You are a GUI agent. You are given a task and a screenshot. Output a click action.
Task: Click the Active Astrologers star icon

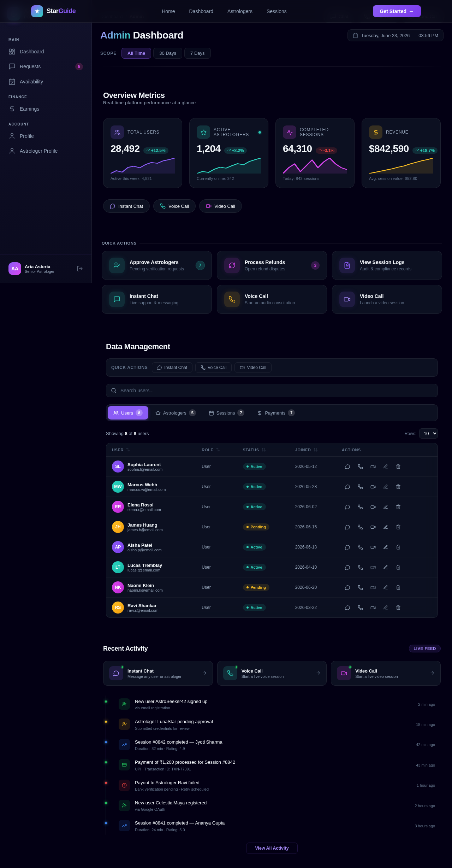pyautogui.click(x=203, y=132)
